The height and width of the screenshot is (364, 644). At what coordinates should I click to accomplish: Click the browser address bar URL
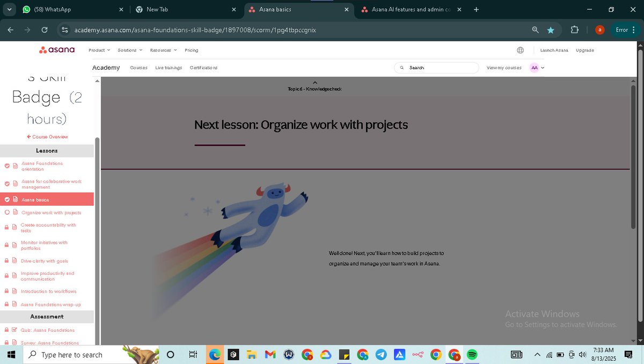click(x=195, y=30)
